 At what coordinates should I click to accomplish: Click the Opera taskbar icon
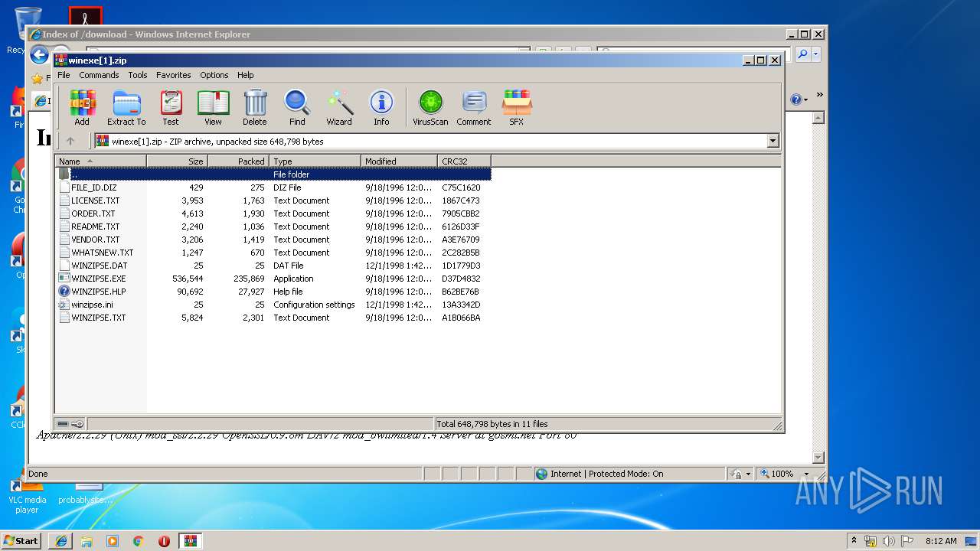(x=164, y=541)
